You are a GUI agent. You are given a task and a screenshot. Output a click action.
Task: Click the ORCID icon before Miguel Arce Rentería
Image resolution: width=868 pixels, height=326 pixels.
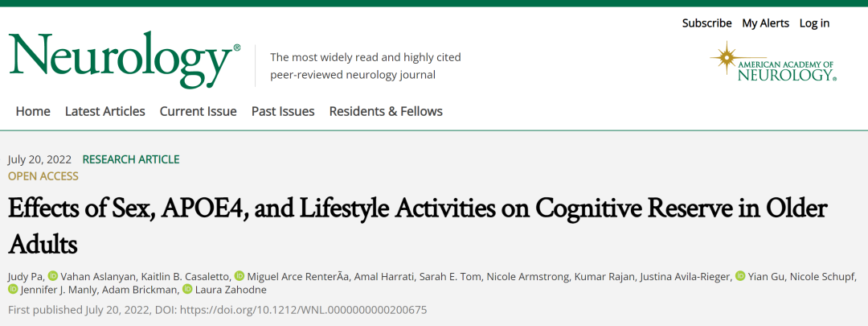(x=240, y=275)
